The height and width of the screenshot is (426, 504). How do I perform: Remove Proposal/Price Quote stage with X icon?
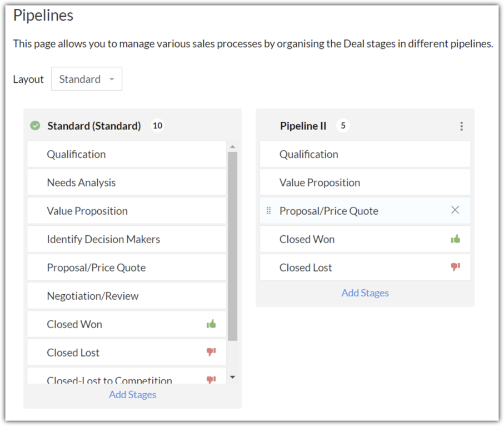tap(455, 210)
